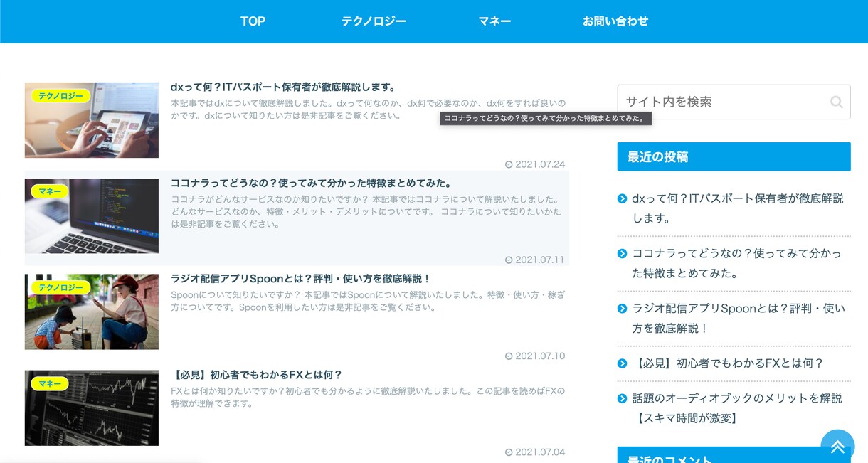
Task: Click the 最近の投稿 sidebar heading
Action: [734, 156]
